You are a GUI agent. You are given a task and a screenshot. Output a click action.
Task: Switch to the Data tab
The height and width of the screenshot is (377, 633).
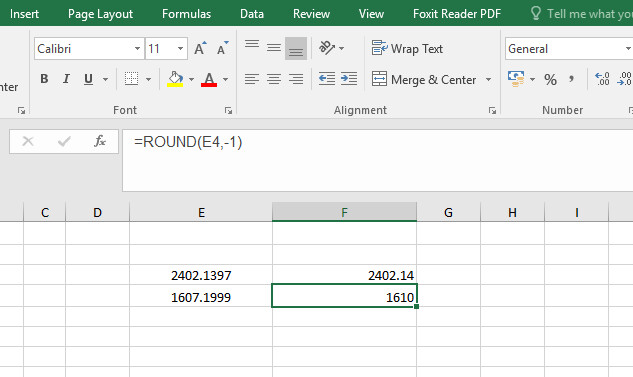click(x=252, y=14)
